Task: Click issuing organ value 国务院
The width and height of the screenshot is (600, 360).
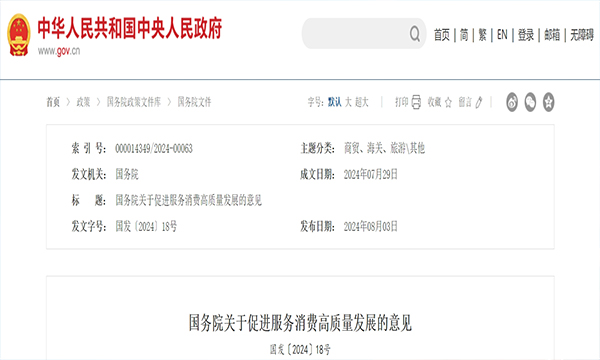Action: click(x=127, y=174)
